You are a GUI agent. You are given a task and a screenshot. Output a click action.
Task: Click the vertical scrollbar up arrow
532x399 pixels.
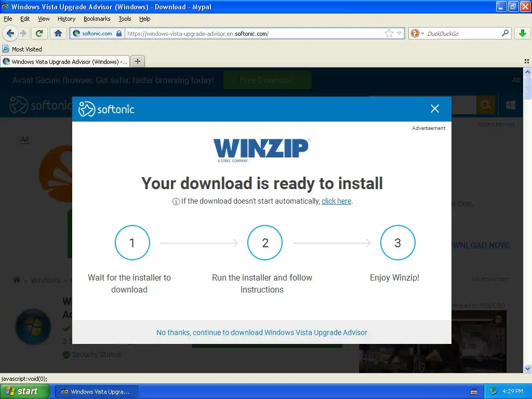coord(527,72)
